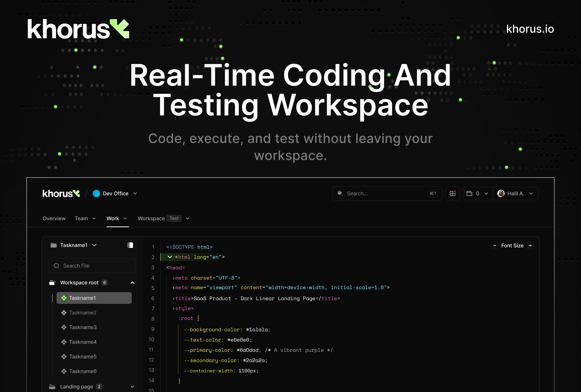Collapse the html tag on line 2

tap(170, 257)
